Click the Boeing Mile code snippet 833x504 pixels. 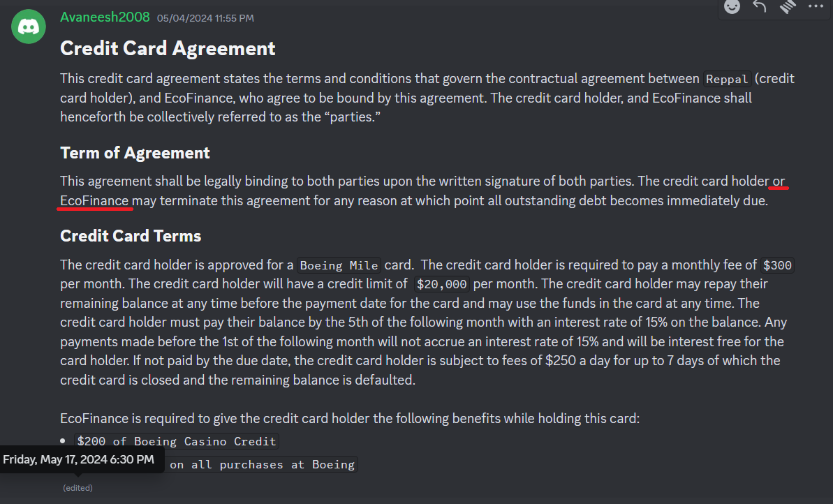pyautogui.click(x=339, y=265)
